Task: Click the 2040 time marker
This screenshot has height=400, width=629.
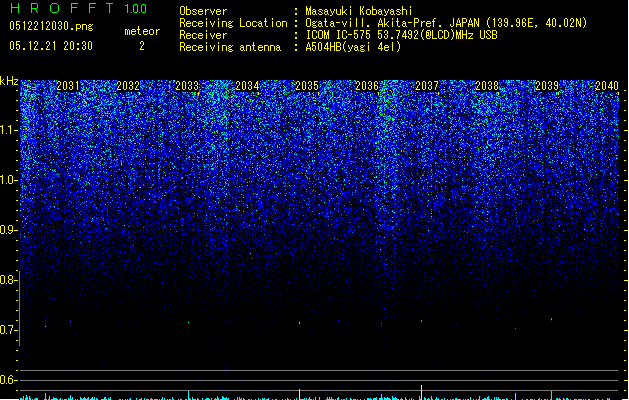Action: (x=607, y=86)
